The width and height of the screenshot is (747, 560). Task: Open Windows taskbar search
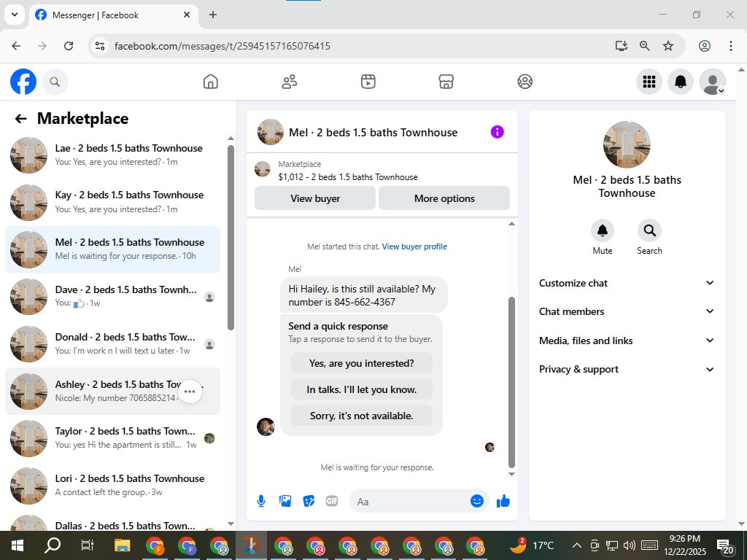tap(53, 545)
